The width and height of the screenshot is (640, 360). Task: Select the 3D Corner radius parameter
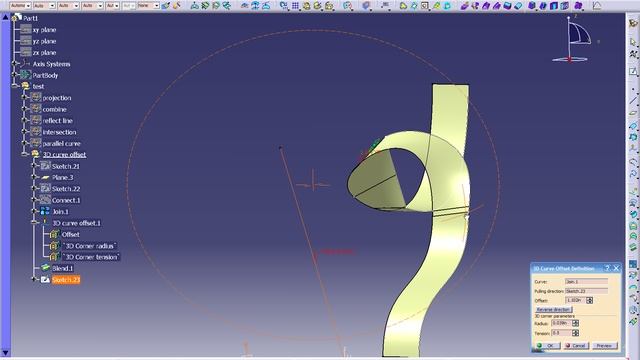tap(90, 246)
